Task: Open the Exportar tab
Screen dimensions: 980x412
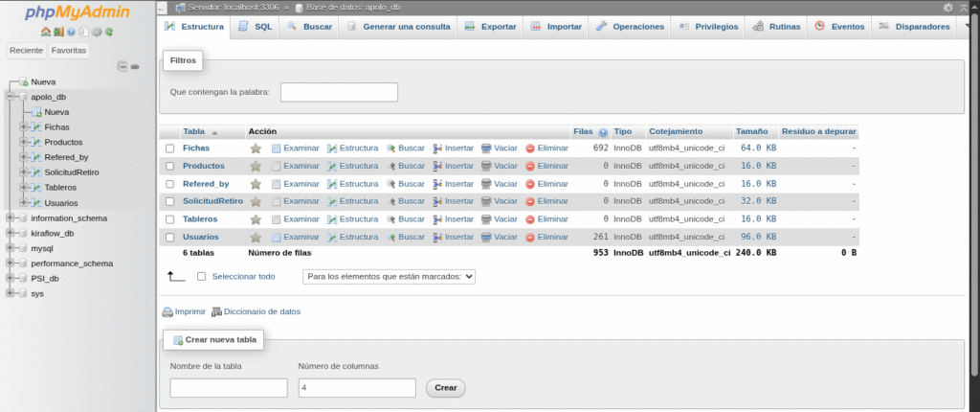Action: click(x=489, y=27)
